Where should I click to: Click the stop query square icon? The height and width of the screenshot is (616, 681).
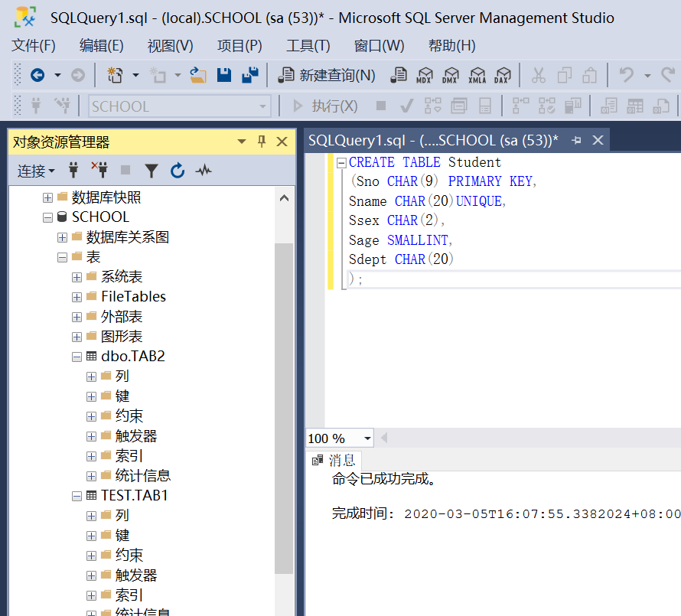(x=381, y=106)
